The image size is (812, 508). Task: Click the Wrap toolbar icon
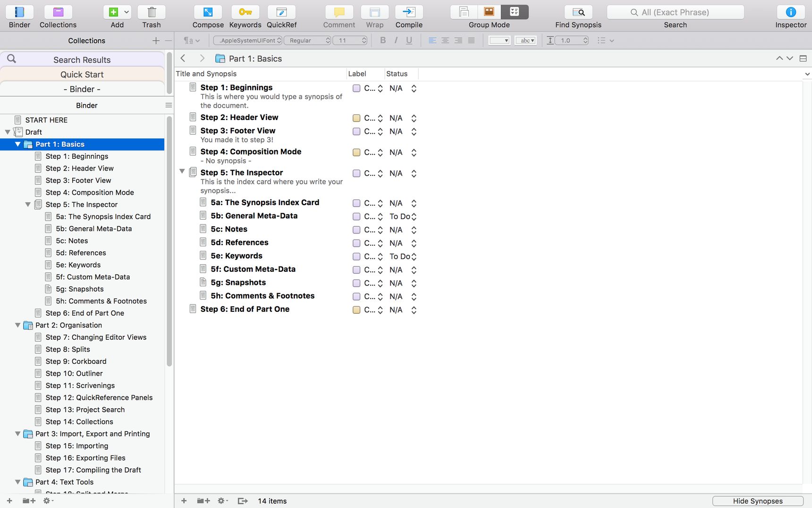point(374,12)
